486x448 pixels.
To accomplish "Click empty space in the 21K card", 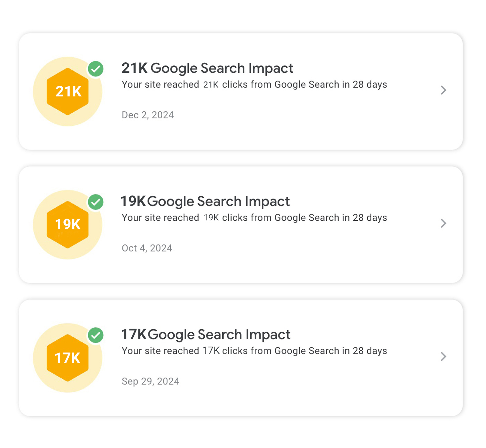I will point(302,127).
